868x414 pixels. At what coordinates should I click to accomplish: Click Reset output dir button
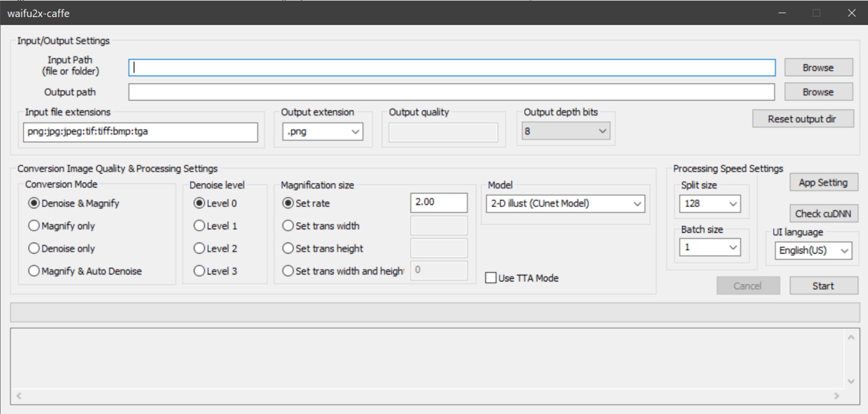pos(803,119)
